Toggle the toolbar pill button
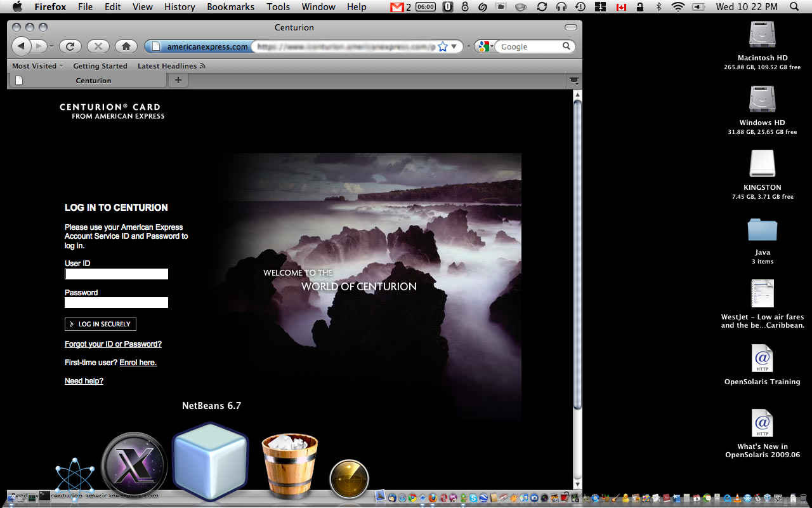The image size is (812, 508). tap(571, 27)
